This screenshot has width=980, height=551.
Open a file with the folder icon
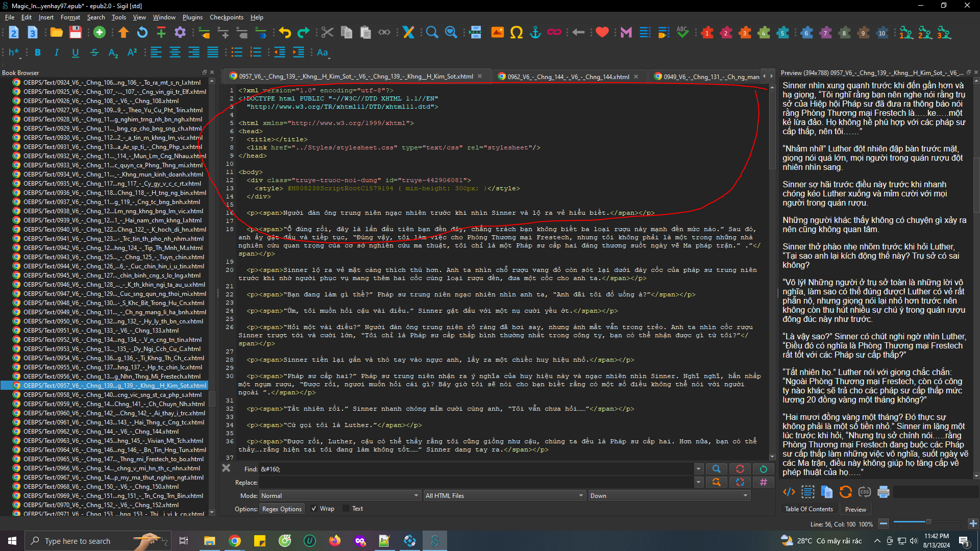click(57, 33)
